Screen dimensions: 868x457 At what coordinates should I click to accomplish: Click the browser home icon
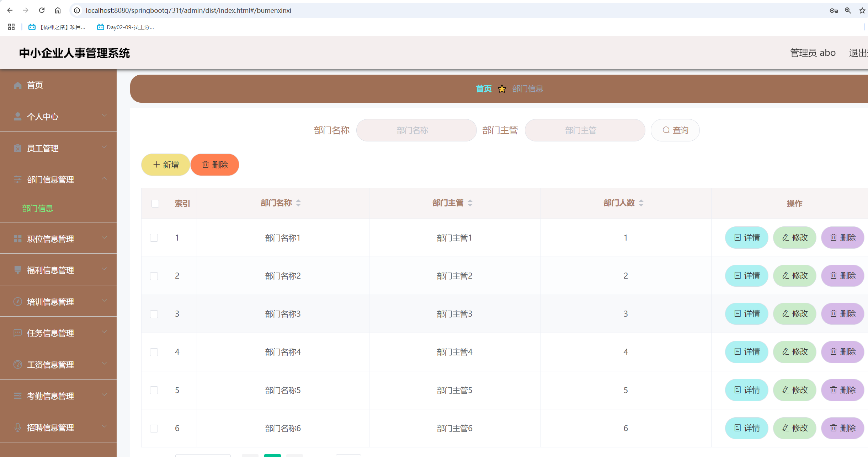[x=58, y=10]
